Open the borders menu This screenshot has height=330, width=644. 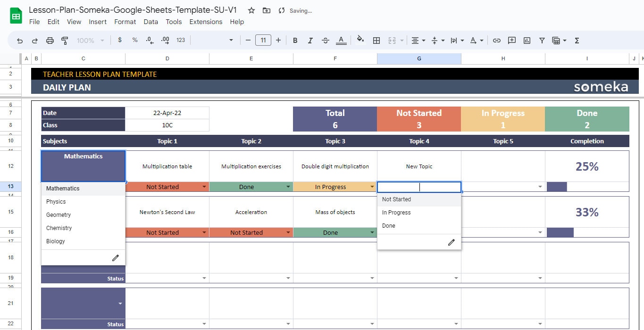pos(376,40)
